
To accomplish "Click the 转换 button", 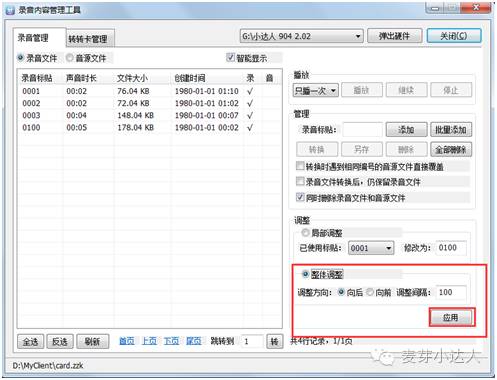I will point(317,149).
